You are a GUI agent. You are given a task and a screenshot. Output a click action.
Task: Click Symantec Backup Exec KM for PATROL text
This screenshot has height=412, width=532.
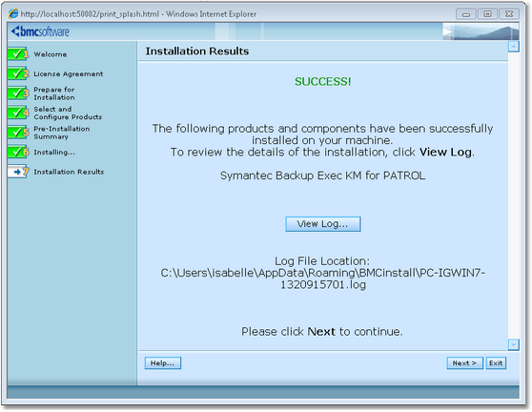tap(322, 175)
